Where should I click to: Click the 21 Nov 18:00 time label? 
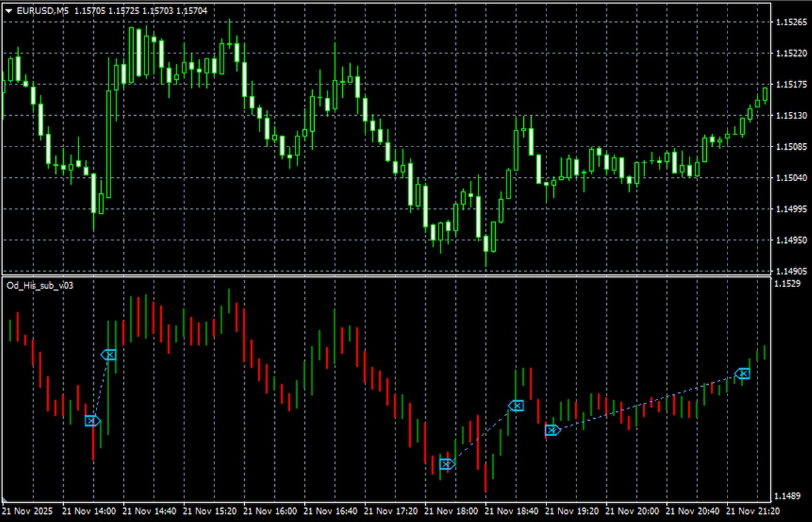click(x=453, y=511)
